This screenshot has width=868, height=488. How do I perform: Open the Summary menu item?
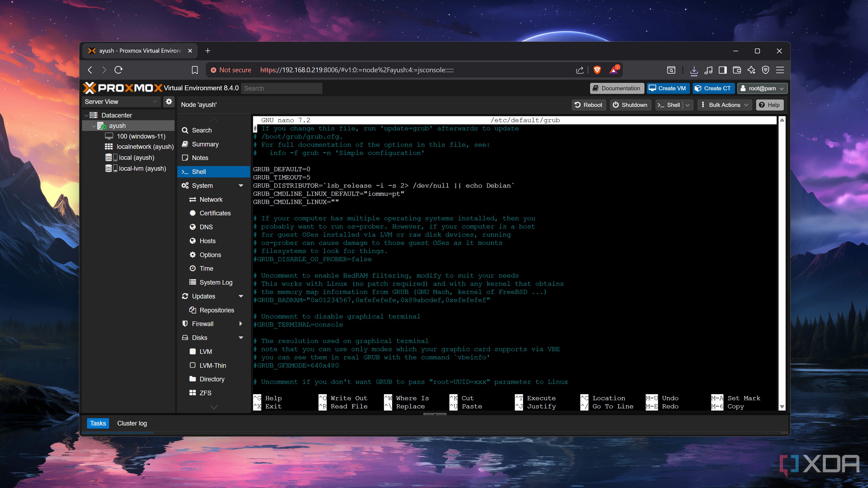click(x=205, y=144)
